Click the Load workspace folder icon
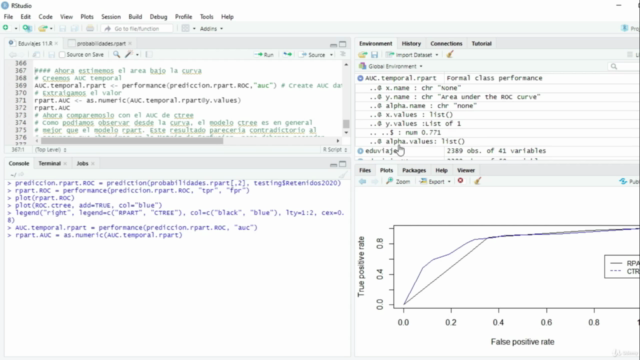Screen dimensions: 640x360 pyautogui.click(x=362, y=55)
